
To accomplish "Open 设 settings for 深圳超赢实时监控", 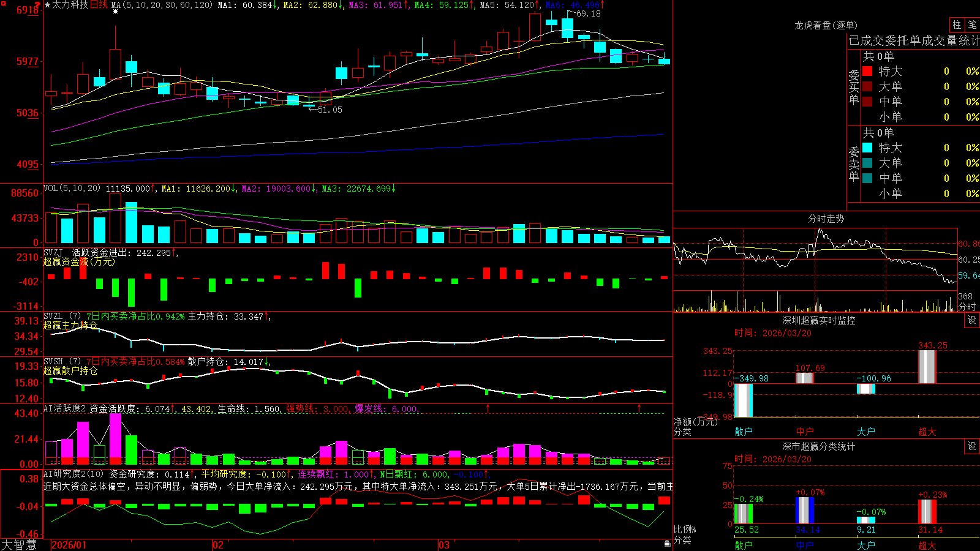I will pyautogui.click(x=972, y=320).
